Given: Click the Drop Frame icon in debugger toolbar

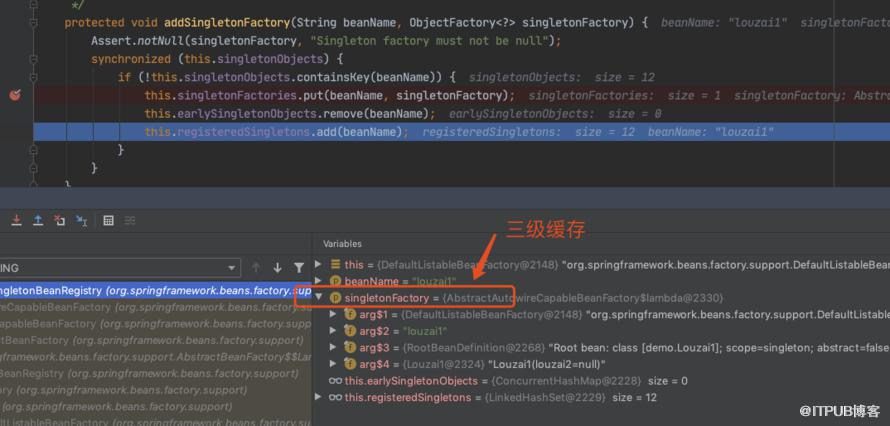Looking at the screenshot, I should click(59, 220).
